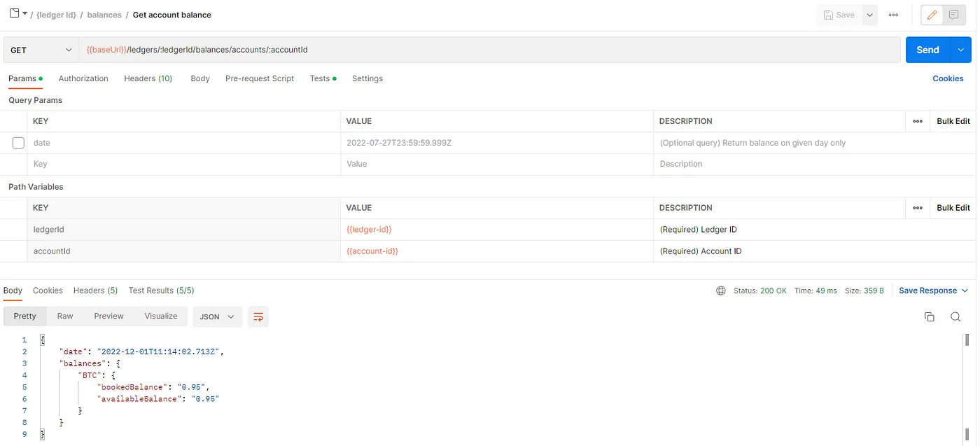The height and width of the screenshot is (446, 980).
Task: Click the date description cell text
Action: pos(752,143)
